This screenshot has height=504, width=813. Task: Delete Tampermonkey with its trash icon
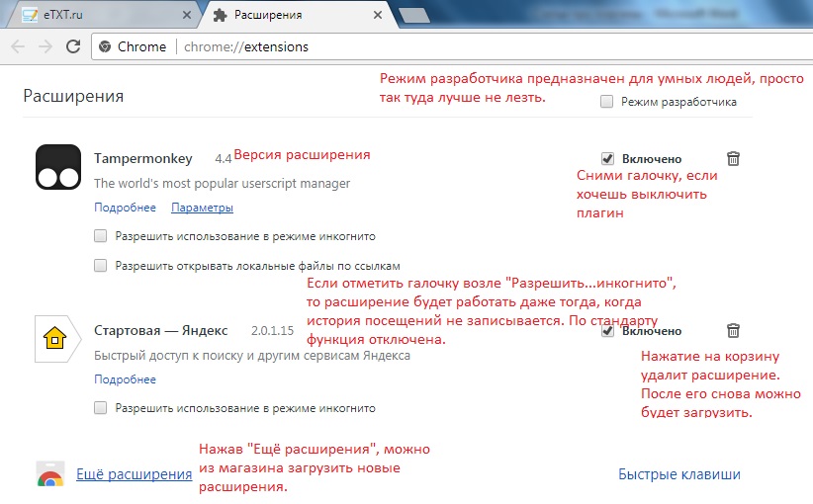(x=733, y=158)
